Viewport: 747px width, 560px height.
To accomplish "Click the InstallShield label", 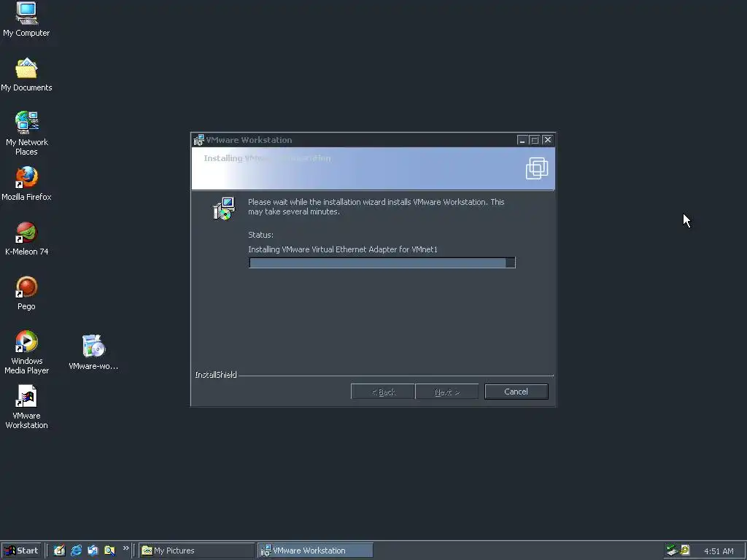I will pyautogui.click(x=216, y=375).
